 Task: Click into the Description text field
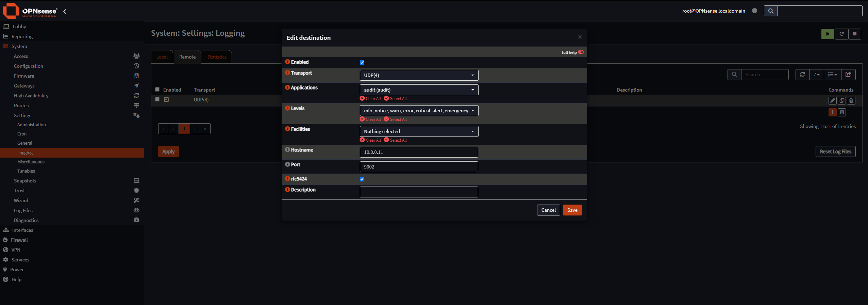click(419, 192)
